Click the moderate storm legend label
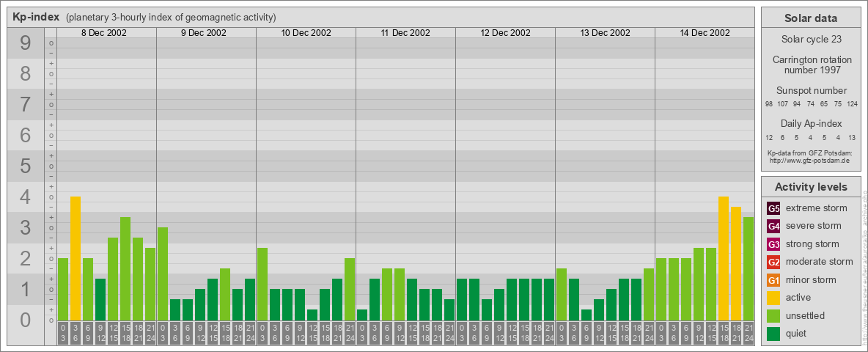The width and height of the screenshot is (868, 352). [820, 261]
